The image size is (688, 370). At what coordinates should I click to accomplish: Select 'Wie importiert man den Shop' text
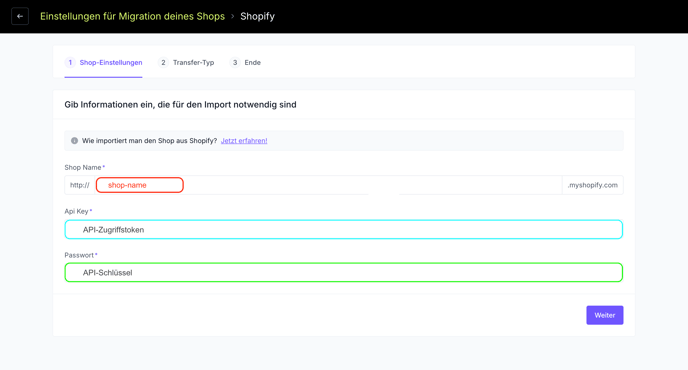(149, 141)
